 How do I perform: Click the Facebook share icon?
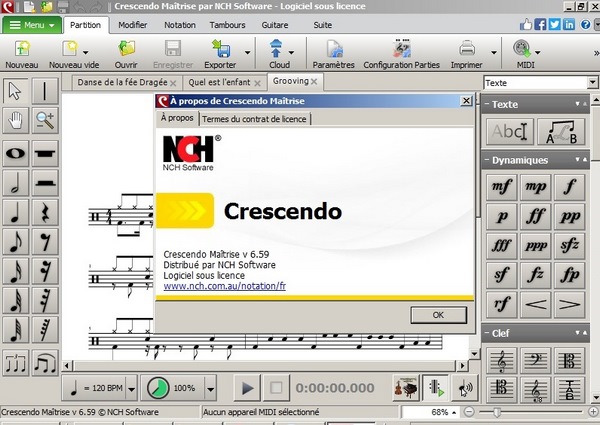tap(540, 25)
